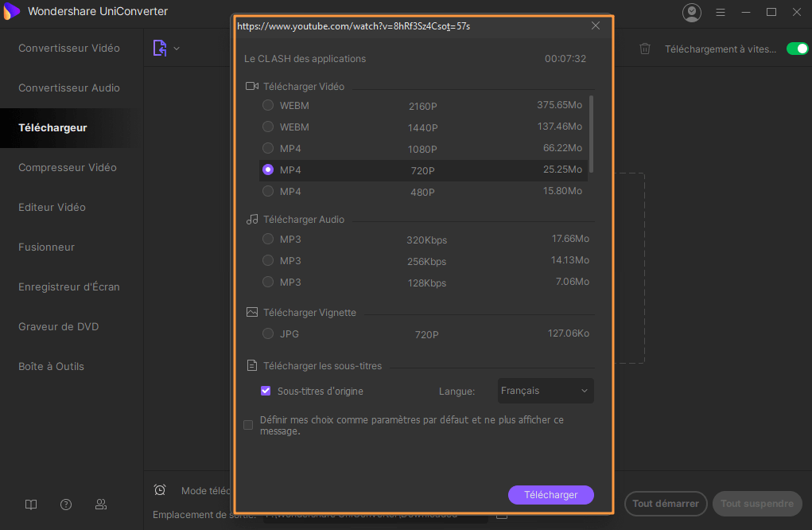Enable the set-as-default parameters checkbox
The image size is (812, 530).
coord(248,425)
